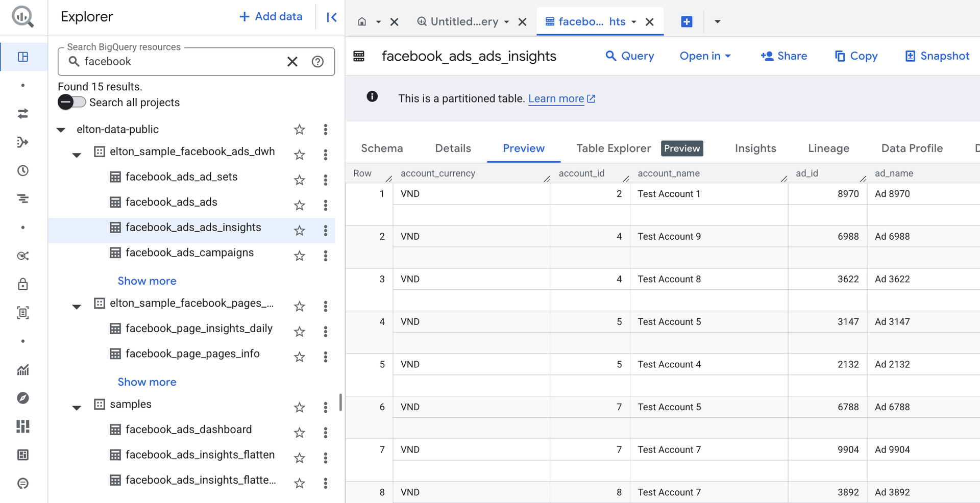
Task: Open the compass explore icon in sidebar
Action: (x=23, y=398)
